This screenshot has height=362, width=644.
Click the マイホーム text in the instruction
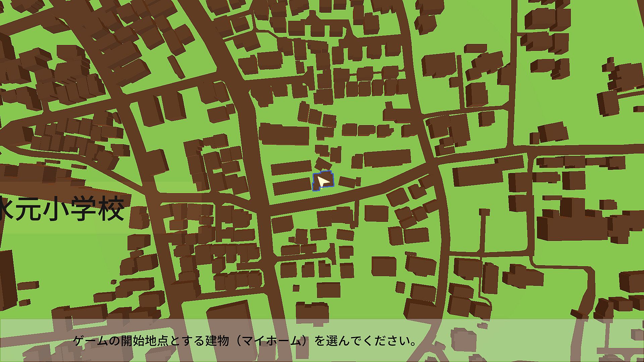click(271, 341)
